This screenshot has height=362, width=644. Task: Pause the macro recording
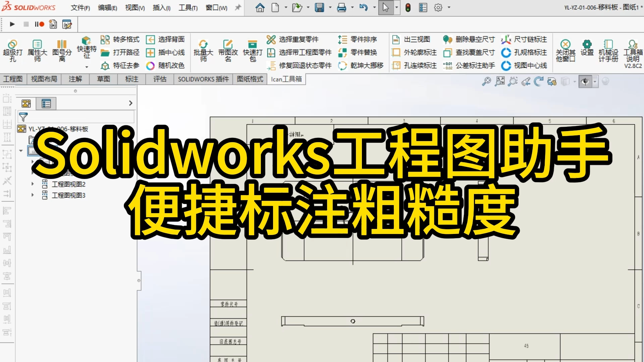pyautogui.click(x=38, y=24)
